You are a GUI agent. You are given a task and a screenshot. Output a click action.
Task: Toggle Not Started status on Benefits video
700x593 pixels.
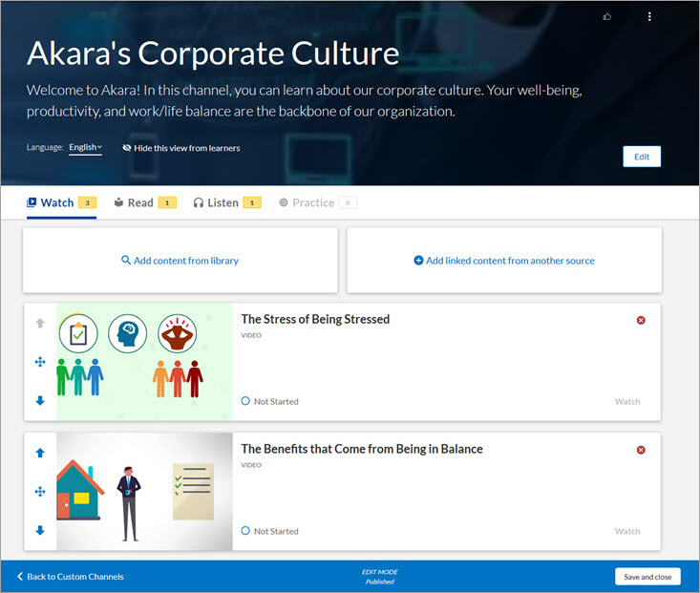(x=246, y=531)
